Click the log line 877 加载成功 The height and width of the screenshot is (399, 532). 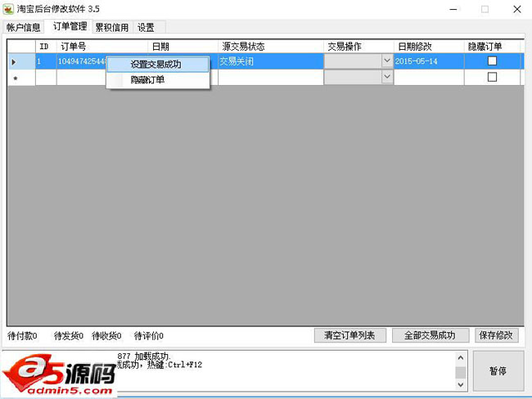(144, 356)
